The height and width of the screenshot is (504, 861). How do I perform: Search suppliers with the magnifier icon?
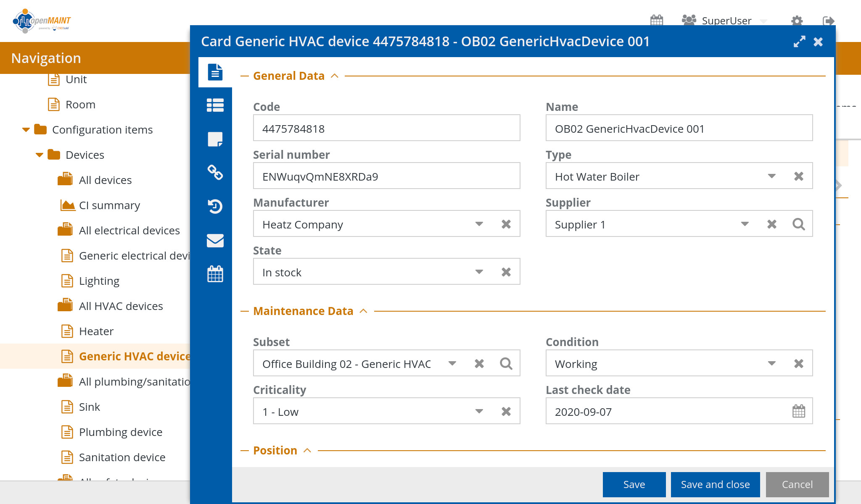[x=798, y=224]
